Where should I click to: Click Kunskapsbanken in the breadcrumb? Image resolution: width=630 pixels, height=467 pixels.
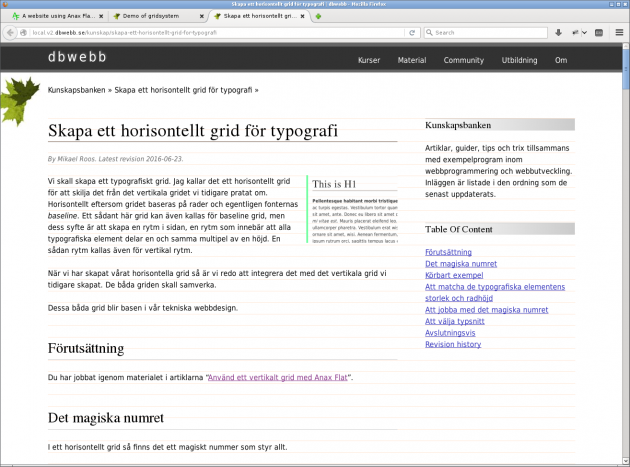coord(76,90)
